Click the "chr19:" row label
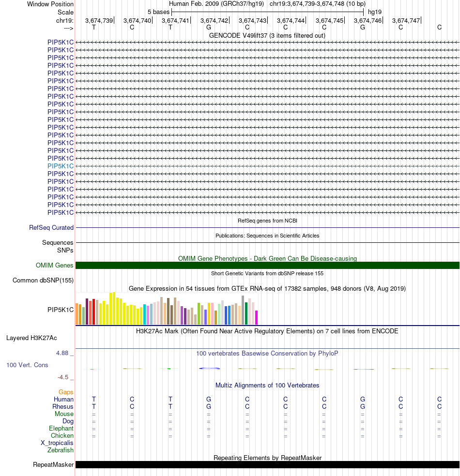Viewport: 460px width, 476px height. tap(65, 20)
